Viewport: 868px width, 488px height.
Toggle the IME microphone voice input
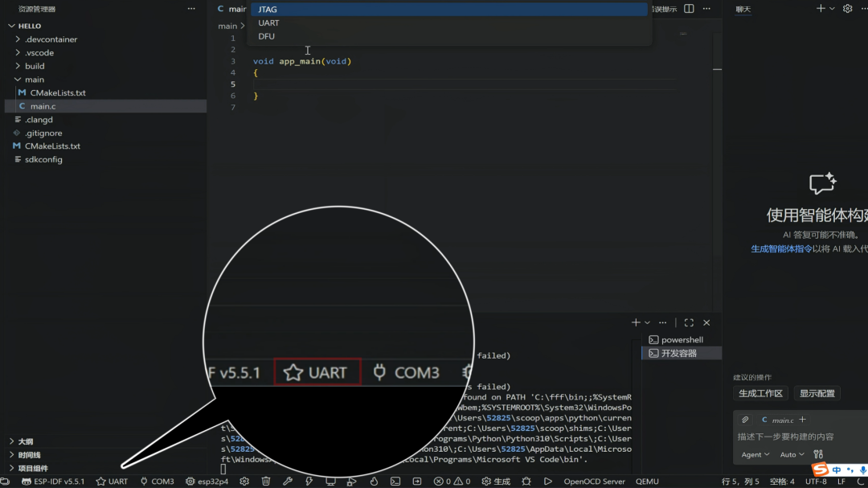(x=862, y=470)
